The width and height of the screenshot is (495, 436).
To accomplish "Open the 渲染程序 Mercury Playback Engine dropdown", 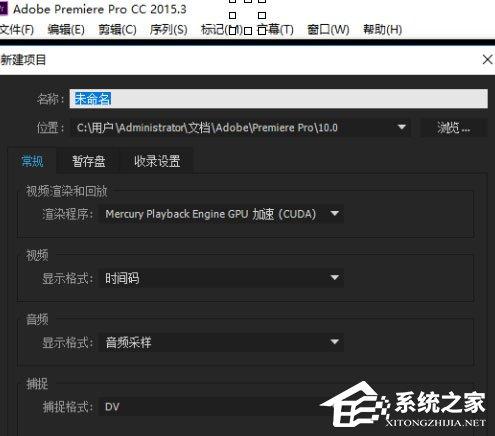I will click(x=222, y=214).
